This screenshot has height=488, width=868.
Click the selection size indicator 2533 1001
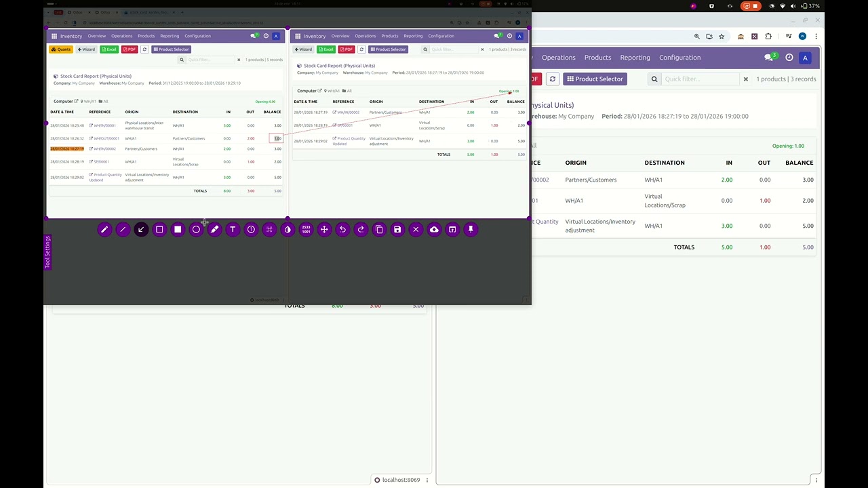click(x=306, y=230)
